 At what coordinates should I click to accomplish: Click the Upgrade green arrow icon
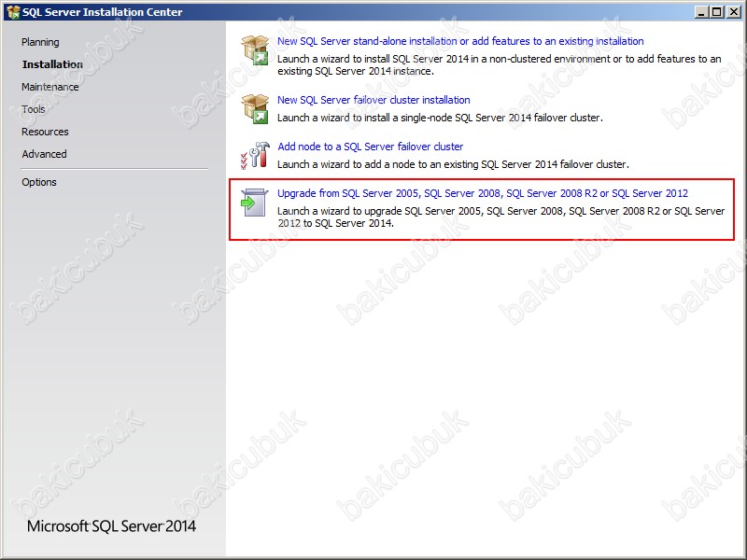[x=255, y=203]
